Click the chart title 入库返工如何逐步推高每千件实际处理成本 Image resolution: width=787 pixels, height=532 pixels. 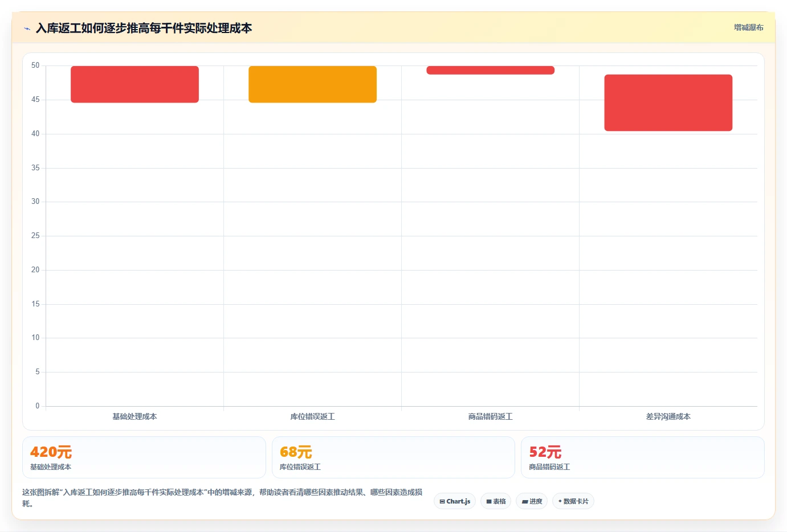[144, 28]
